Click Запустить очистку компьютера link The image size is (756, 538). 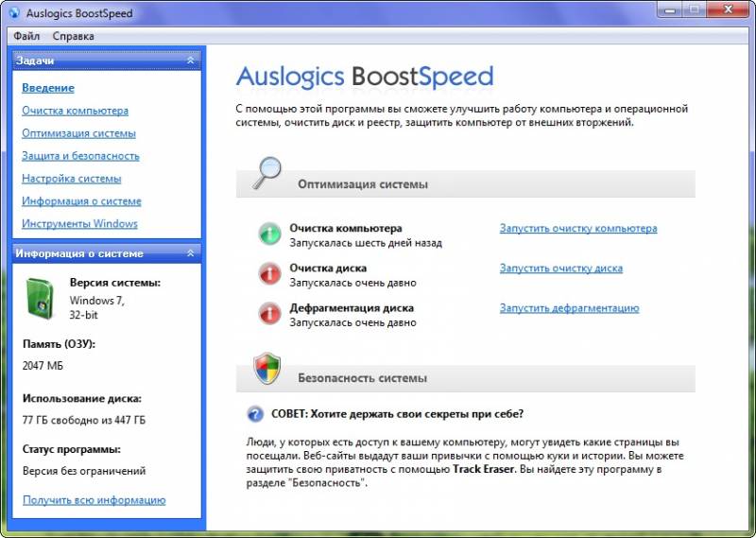(x=578, y=228)
